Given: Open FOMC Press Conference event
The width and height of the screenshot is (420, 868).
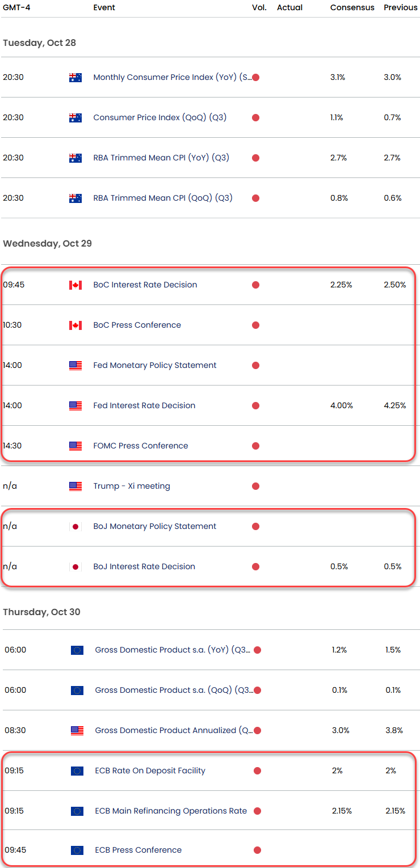Looking at the screenshot, I should 141,446.
